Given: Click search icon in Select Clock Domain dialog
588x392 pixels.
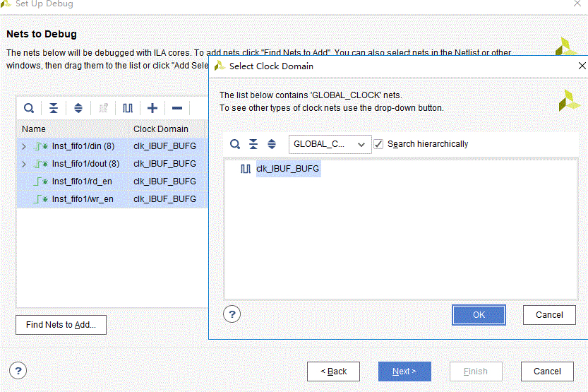Looking at the screenshot, I should (235, 144).
